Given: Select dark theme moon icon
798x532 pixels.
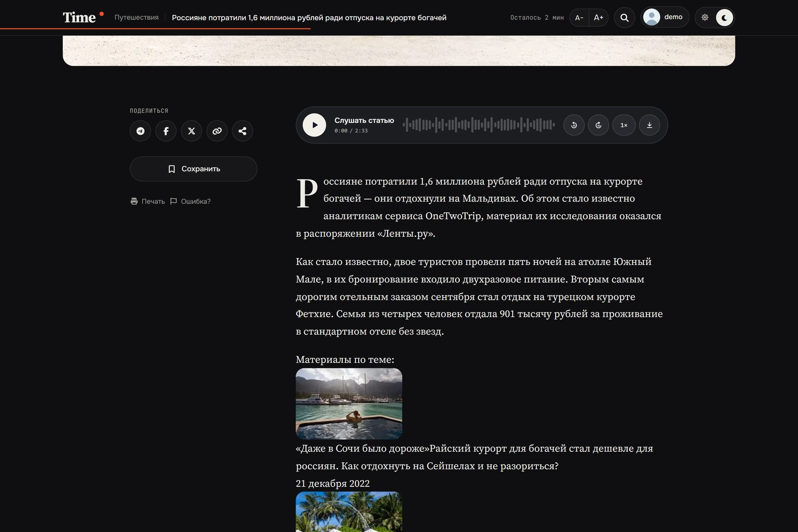Looking at the screenshot, I should click(724, 18).
